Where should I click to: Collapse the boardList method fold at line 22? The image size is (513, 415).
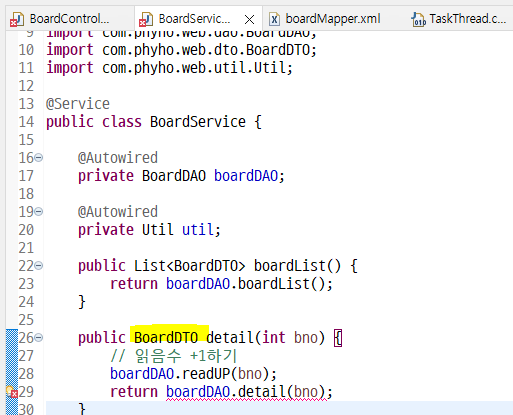(39, 265)
